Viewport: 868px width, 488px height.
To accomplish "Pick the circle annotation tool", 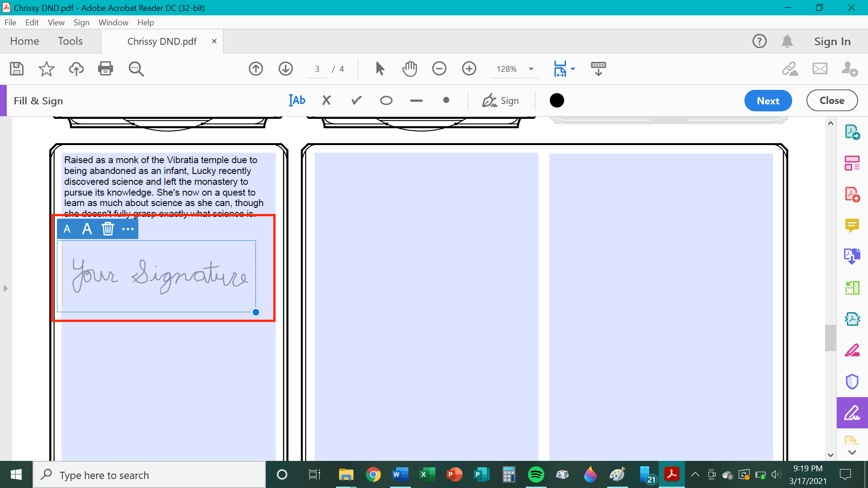I will coord(386,100).
